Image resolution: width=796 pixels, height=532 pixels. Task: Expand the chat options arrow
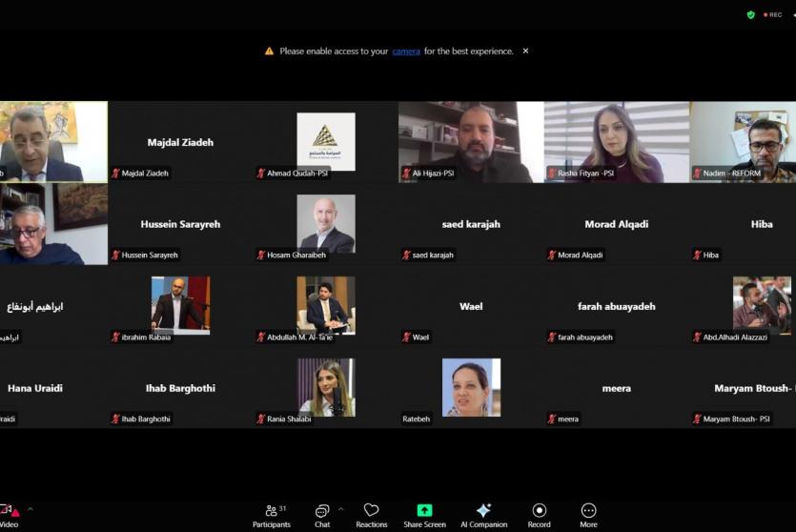(340, 509)
